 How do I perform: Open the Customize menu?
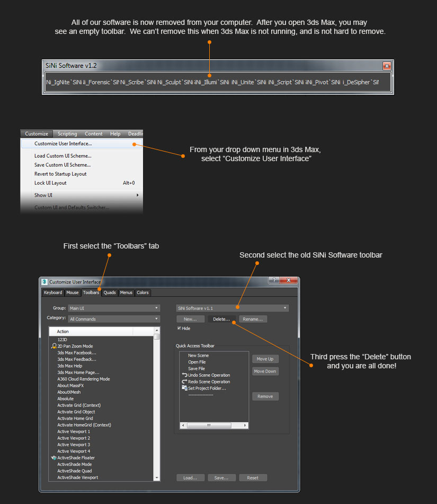[x=37, y=134]
